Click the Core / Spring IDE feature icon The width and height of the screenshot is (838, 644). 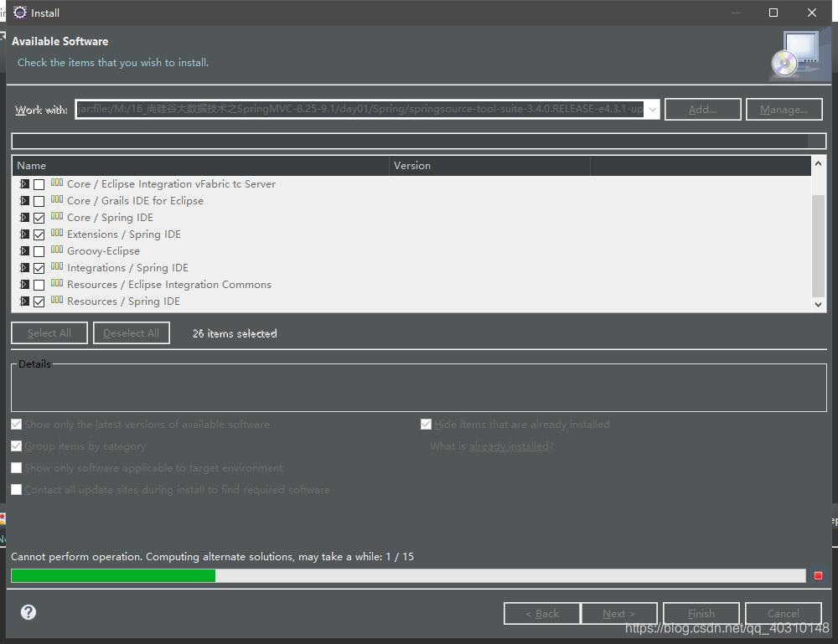pos(56,218)
